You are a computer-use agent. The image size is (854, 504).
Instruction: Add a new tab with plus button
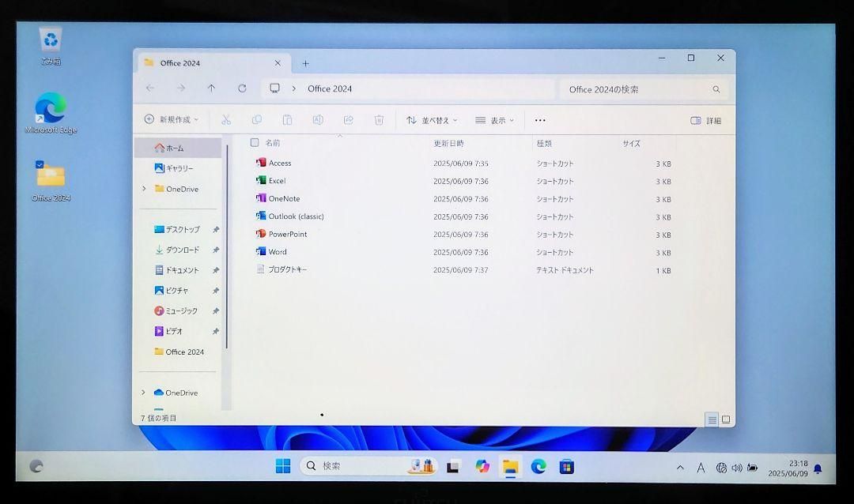[x=305, y=63]
